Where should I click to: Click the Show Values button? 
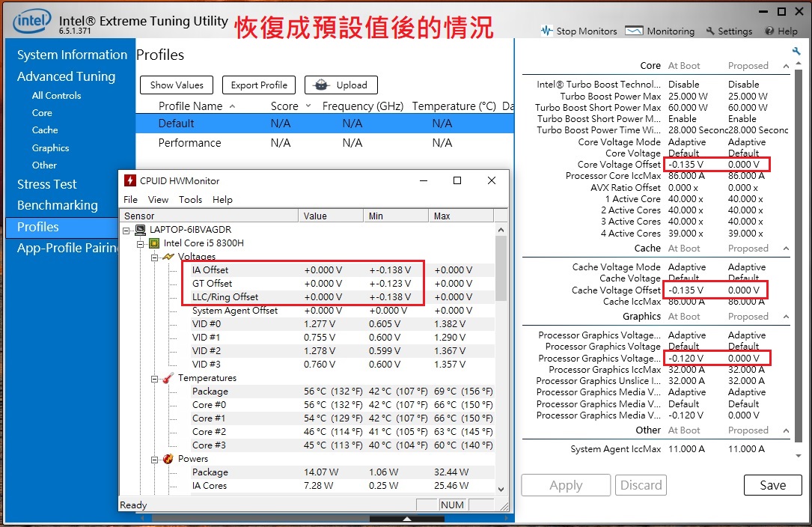[176, 84]
